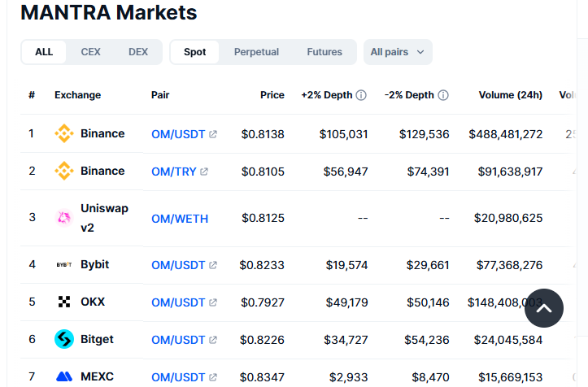588x387 pixels.
Task: Switch to Futures markets
Action: (324, 52)
